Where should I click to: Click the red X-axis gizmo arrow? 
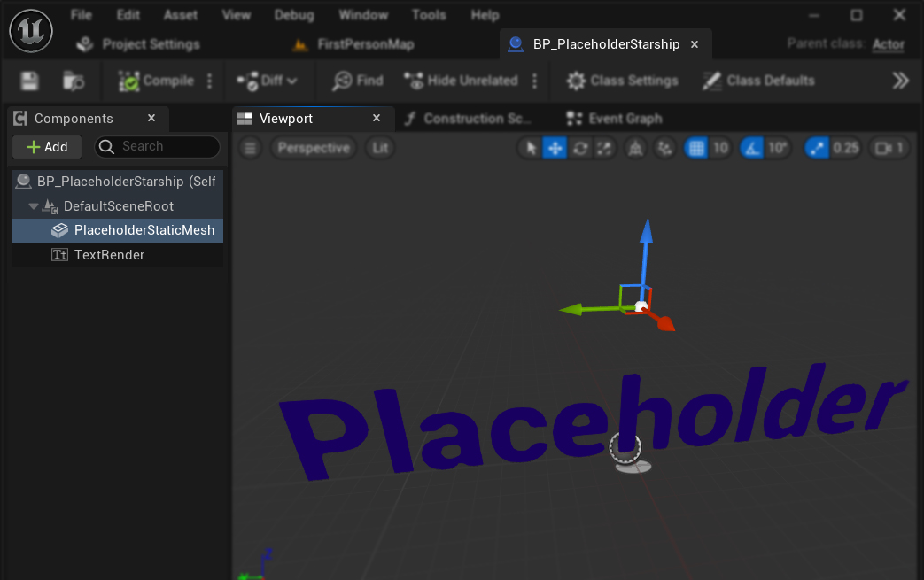[663, 320]
